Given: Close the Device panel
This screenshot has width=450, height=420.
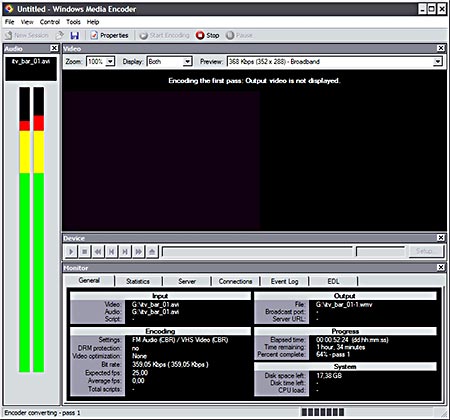Looking at the screenshot, I should click(x=441, y=238).
